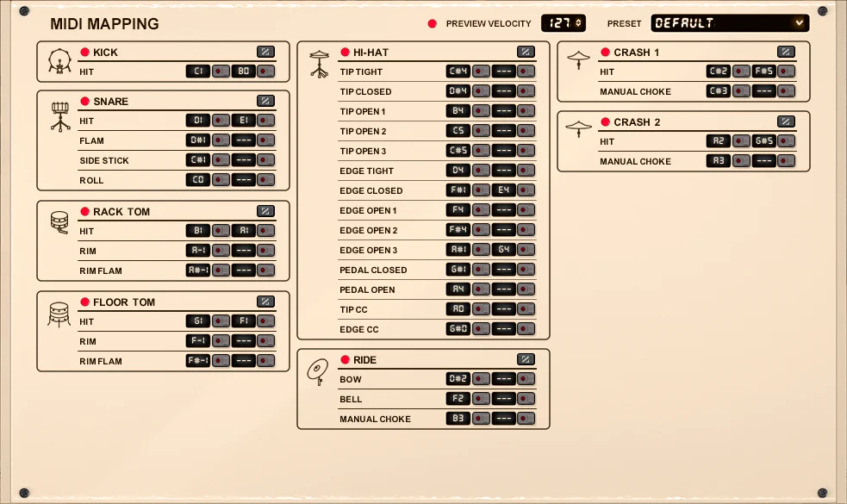Image resolution: width=847 pixels, height=504 pixels.
Task: Click the Preview Velocity stepper arrows
Action: coord(578,23)
